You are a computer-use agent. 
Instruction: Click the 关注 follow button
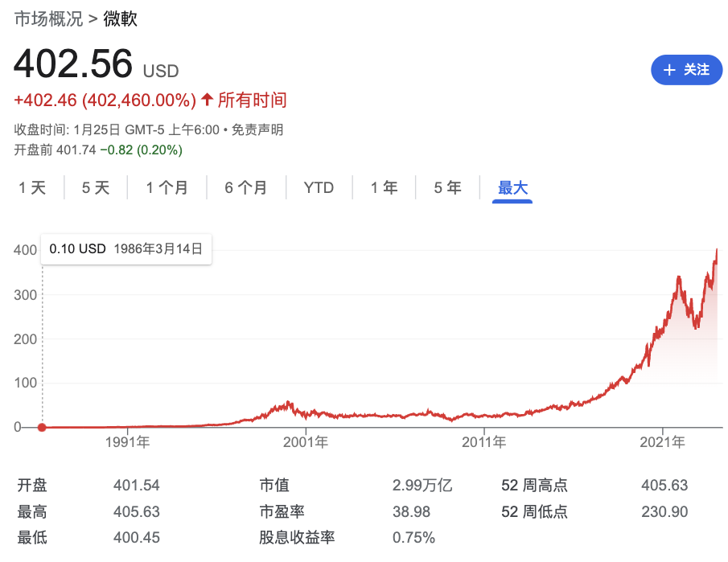pos(686,70)
